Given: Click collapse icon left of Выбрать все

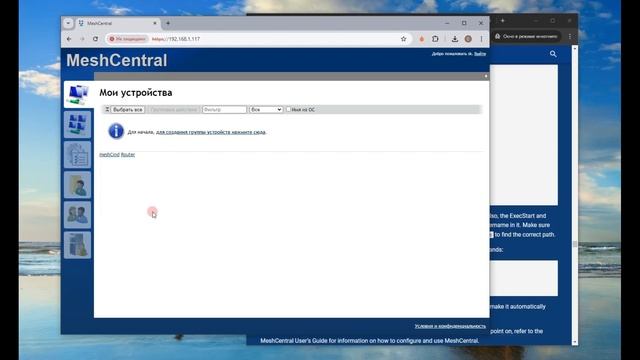Looking at the screenshot, I should point(107,109).
